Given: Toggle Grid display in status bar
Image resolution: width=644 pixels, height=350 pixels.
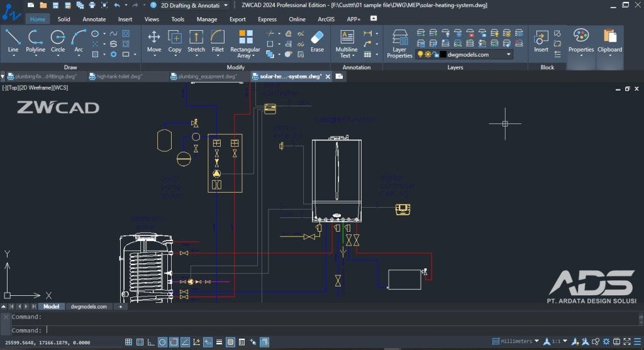Looking at the screenshot, I should coord(140,342).
